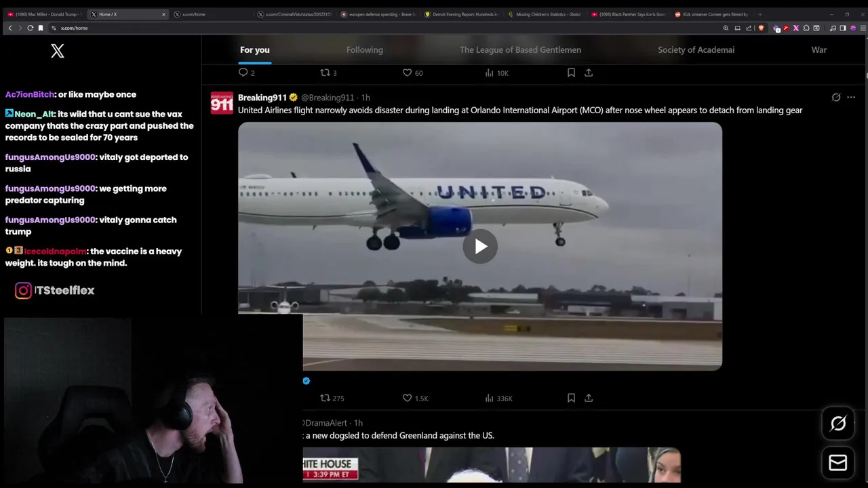Switch to the War tab
The image size is (868, 488).
(819, 49)
